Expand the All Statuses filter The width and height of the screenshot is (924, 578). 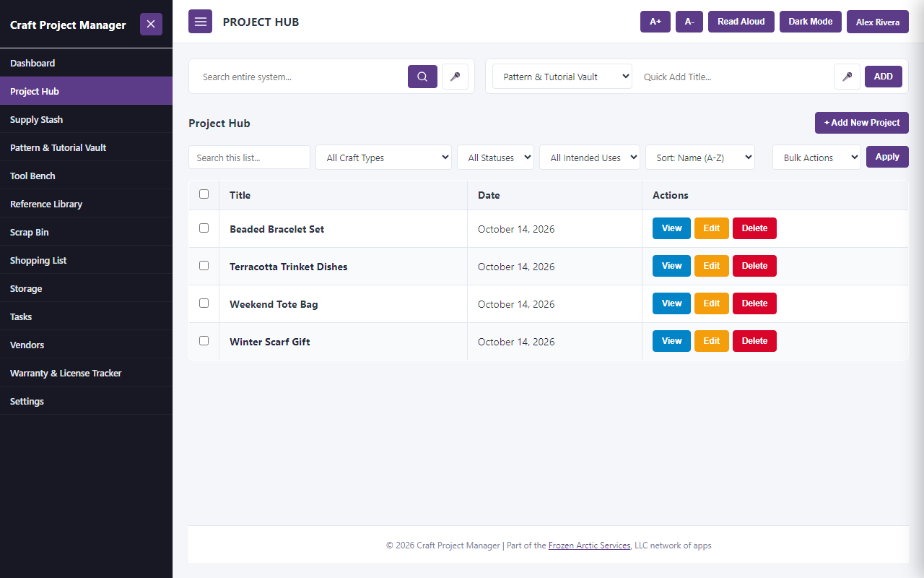pyautogui.click(x=495, y=158)
